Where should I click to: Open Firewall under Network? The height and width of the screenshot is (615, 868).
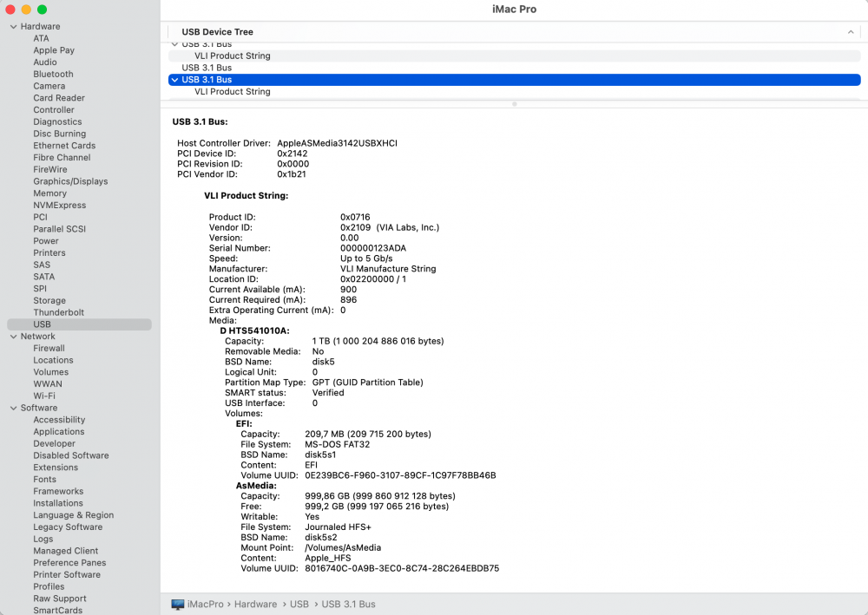[x=49, y=349]
